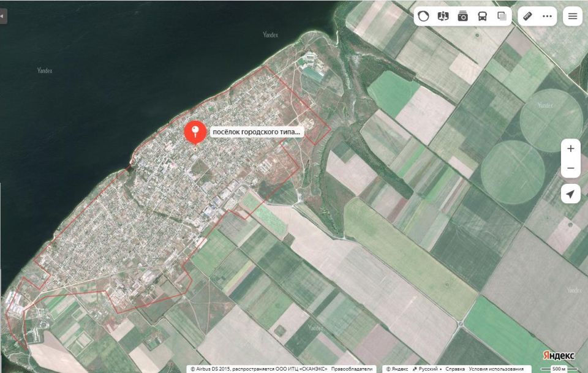Open more tools three-dot menu
The width and height of the screenshot is (588, 373).
(547, 16)
